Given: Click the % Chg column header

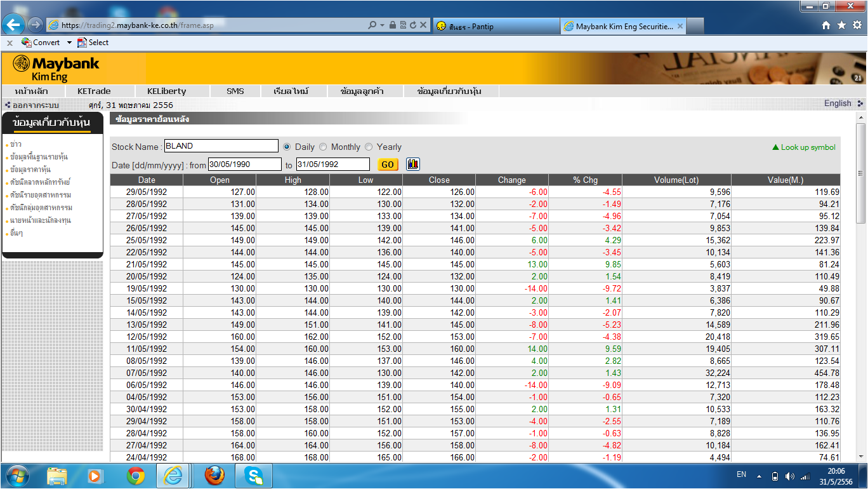Looking at the screenshot, I should (585, 180).
